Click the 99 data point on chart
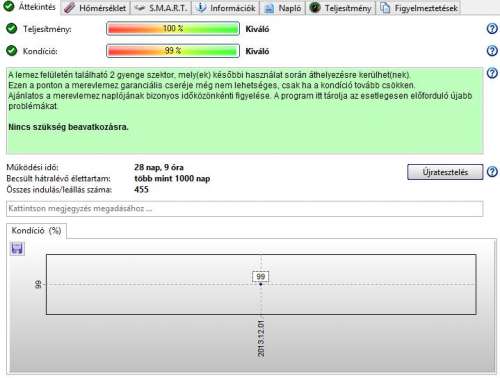 (x=261, y=284)
